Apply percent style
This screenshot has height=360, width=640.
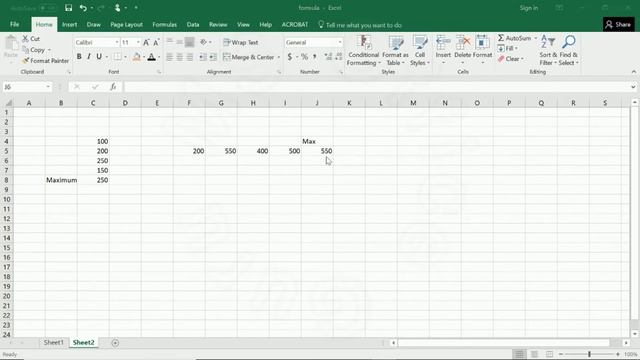(x=304, y=57)
